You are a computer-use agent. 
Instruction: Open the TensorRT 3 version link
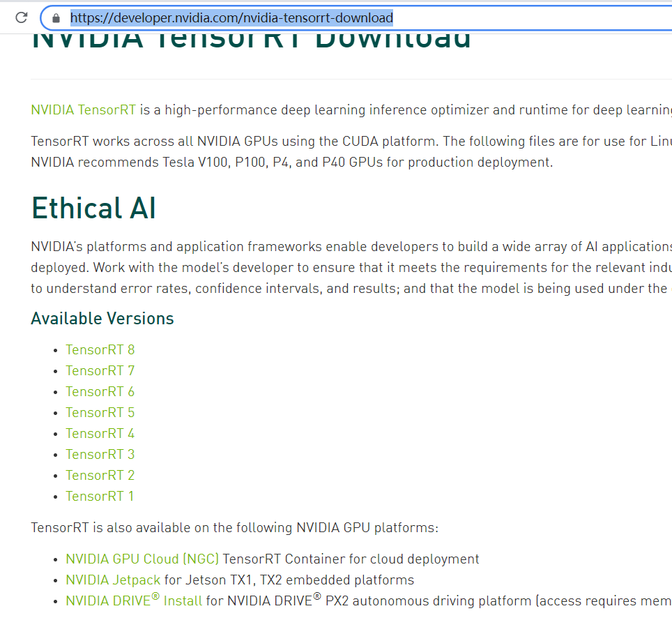point(100,454)
